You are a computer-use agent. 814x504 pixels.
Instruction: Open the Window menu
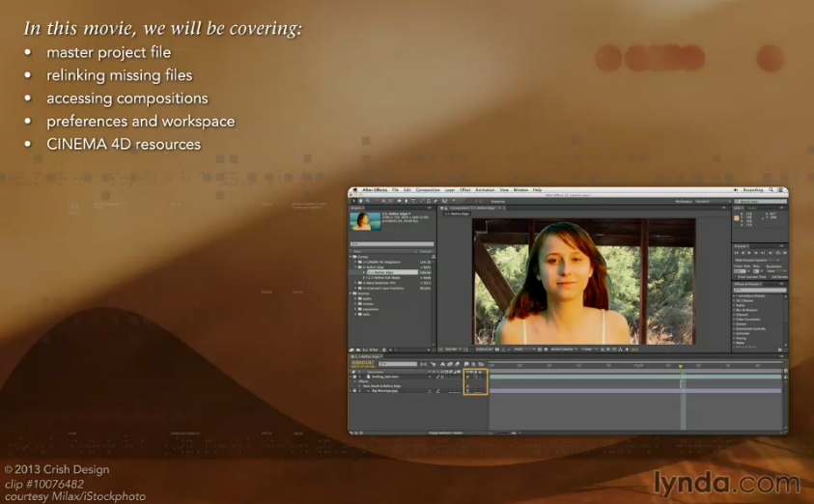pos(520,190)
